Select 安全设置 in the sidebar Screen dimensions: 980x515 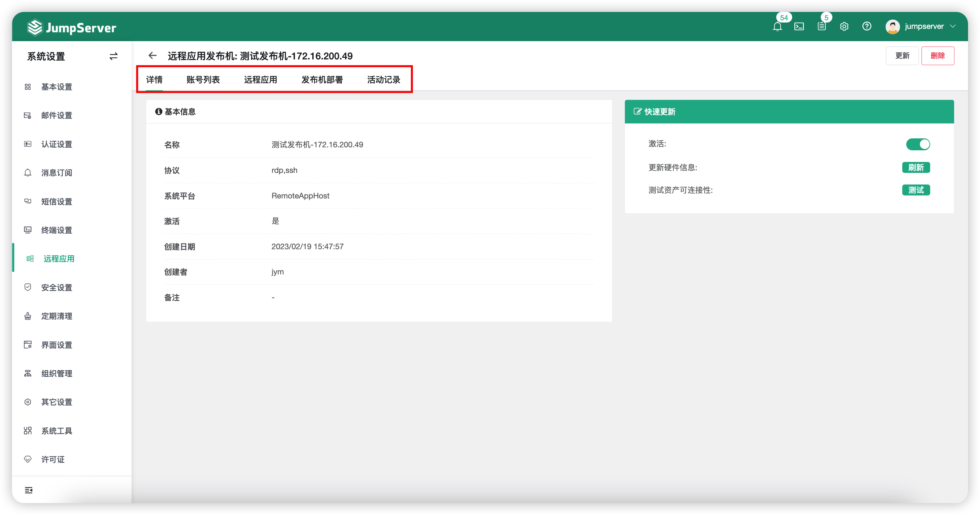tap(56, 287)
